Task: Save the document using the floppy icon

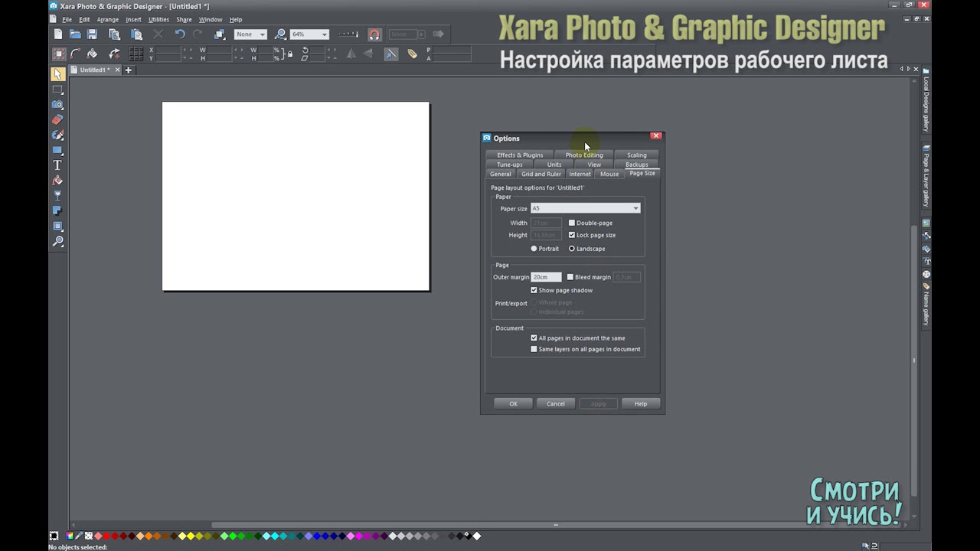Action: coord(92,34)
